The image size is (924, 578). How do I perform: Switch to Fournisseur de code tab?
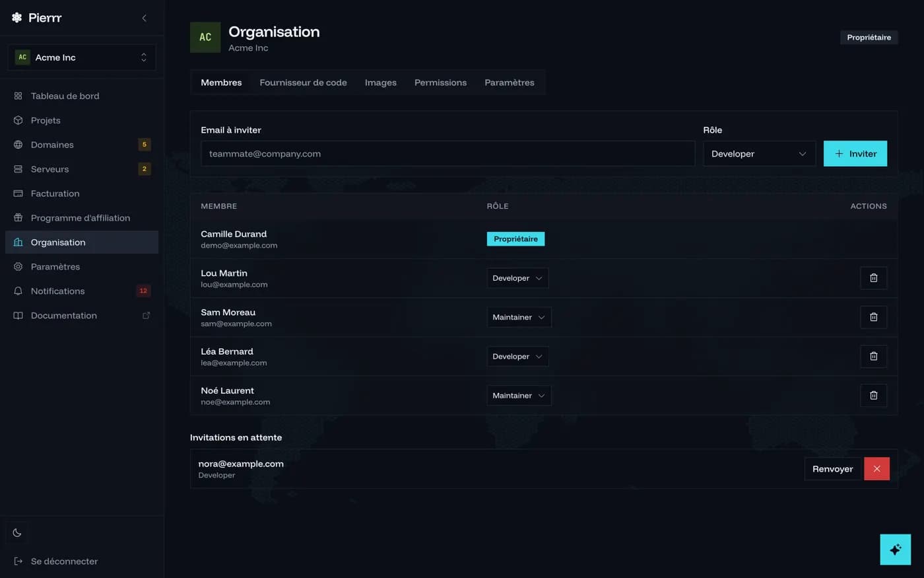tap(303, 83)
